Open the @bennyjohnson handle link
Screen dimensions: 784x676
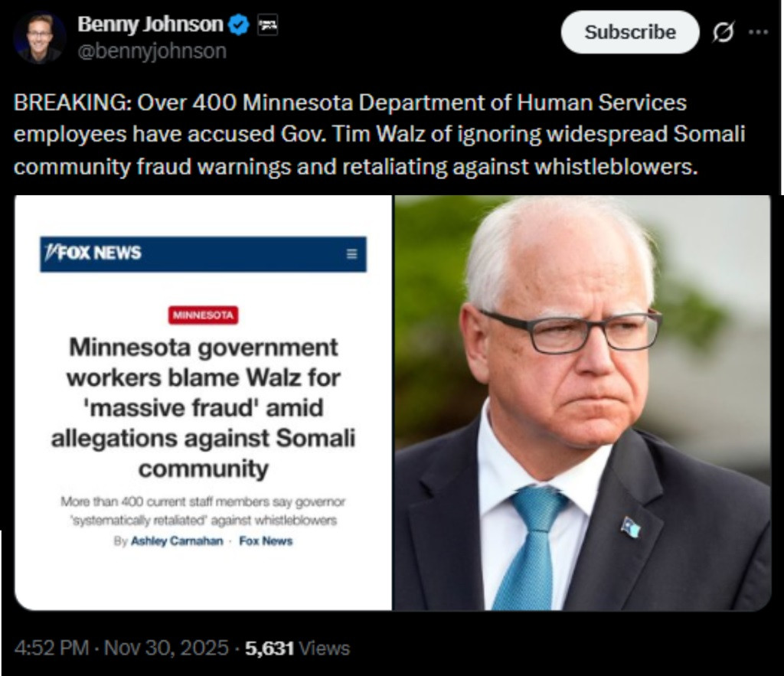coord(152,51)
